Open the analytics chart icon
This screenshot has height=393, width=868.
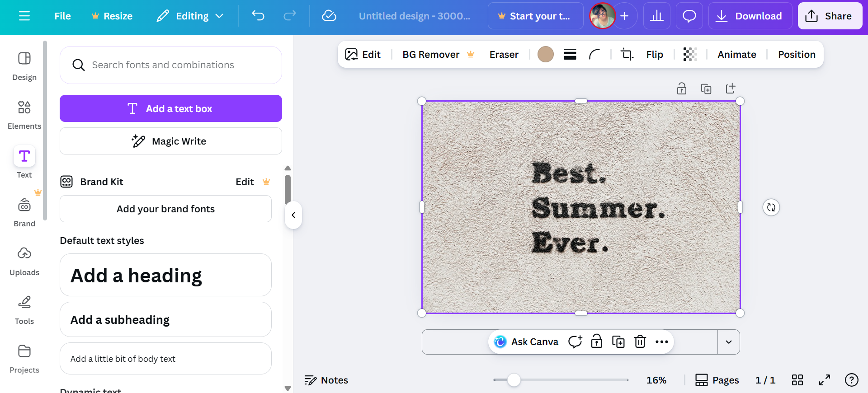657,16
